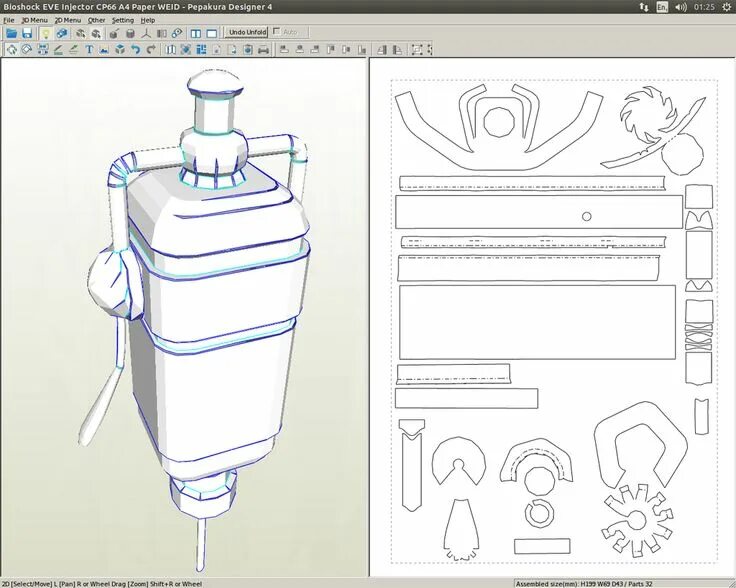Click the blue Undo arrow icon
The width and height of the screenshot is (736, 588).
pos(136,49)
